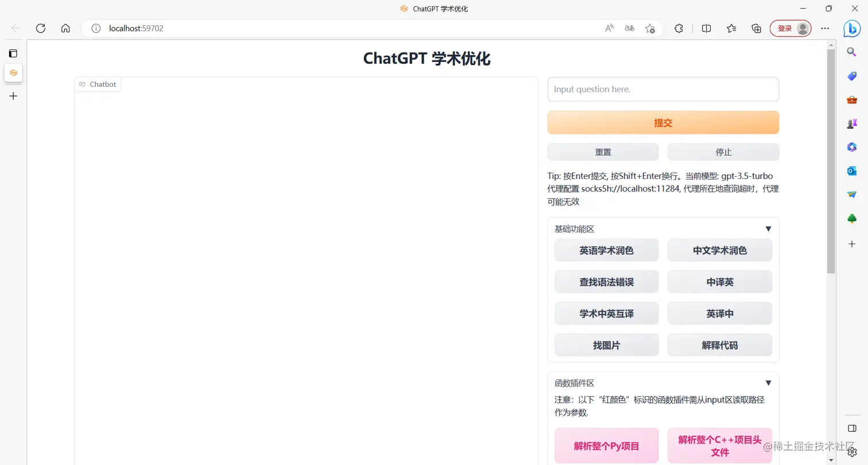Open browser settings and more menu
Image resolution: width=868 pixels, height=465 pixels.
click(x=825, y=28)
